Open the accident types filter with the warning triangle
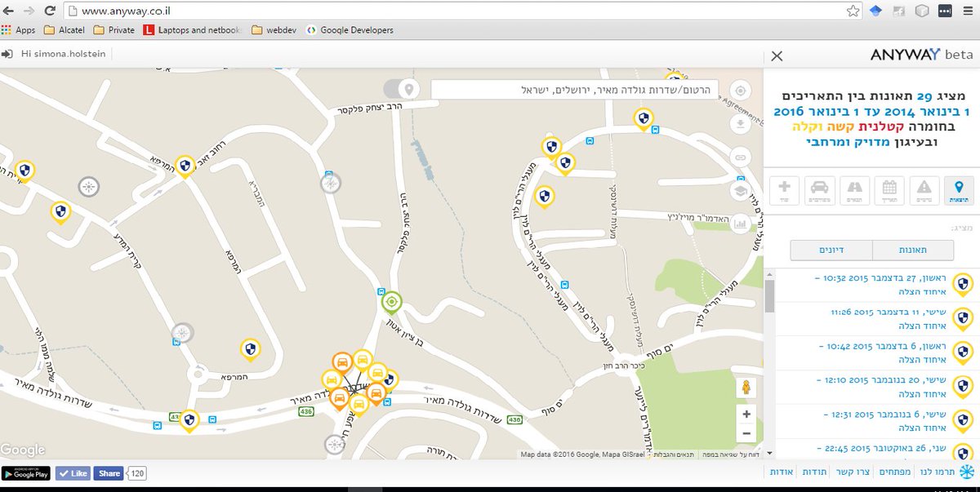Image resolution: width=980 pixels, height=492 pixels. click(x=924, y=190)
